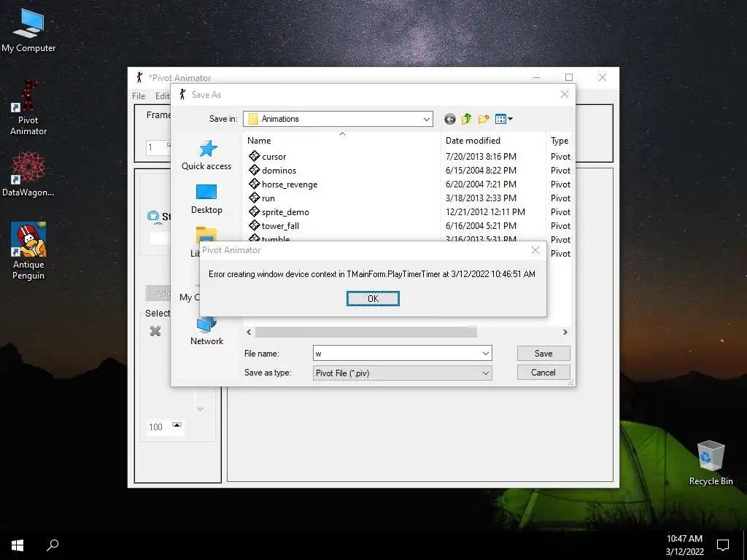The height and width of the screenshot is (560, 747).
Task: Sort files by Type column header
Action: click(560, 141)
